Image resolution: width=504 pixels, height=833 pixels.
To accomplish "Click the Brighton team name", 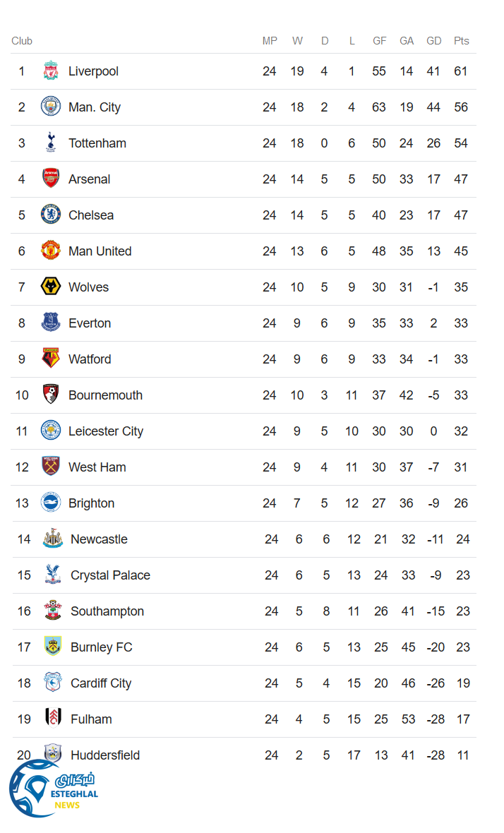I will tap(91, 503).
